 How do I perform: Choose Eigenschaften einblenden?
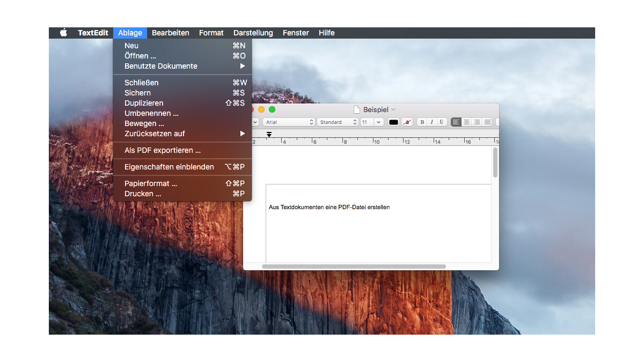click(x=182, y=167)
